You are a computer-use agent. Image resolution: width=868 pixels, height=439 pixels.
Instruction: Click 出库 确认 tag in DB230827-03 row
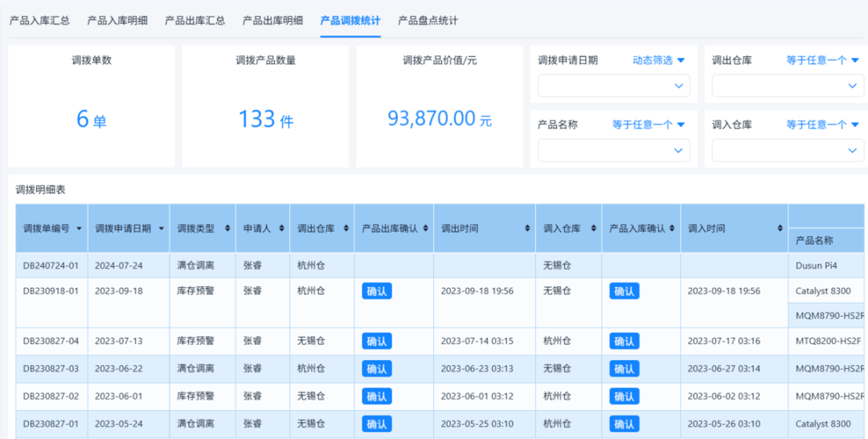377,369
